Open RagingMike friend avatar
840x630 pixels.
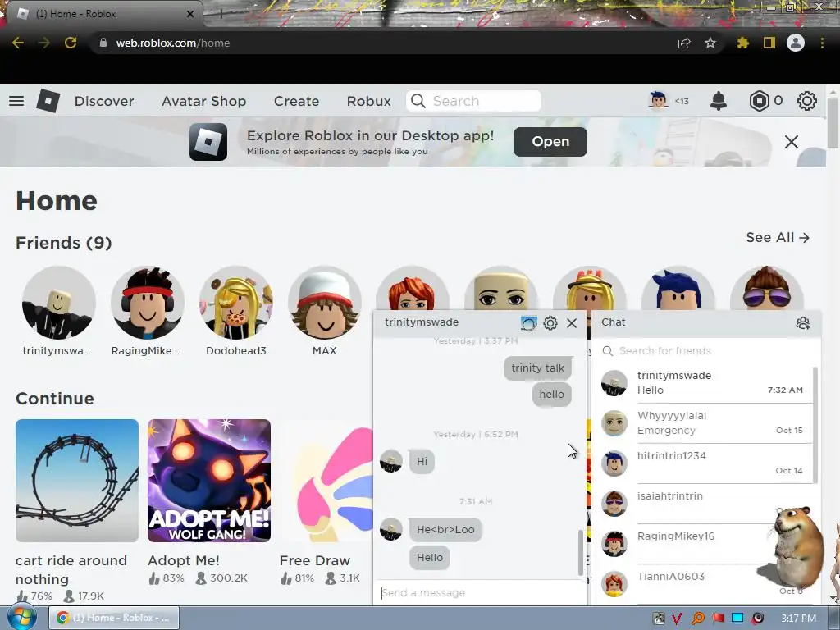pyautogui.click(x=148, y=303)
